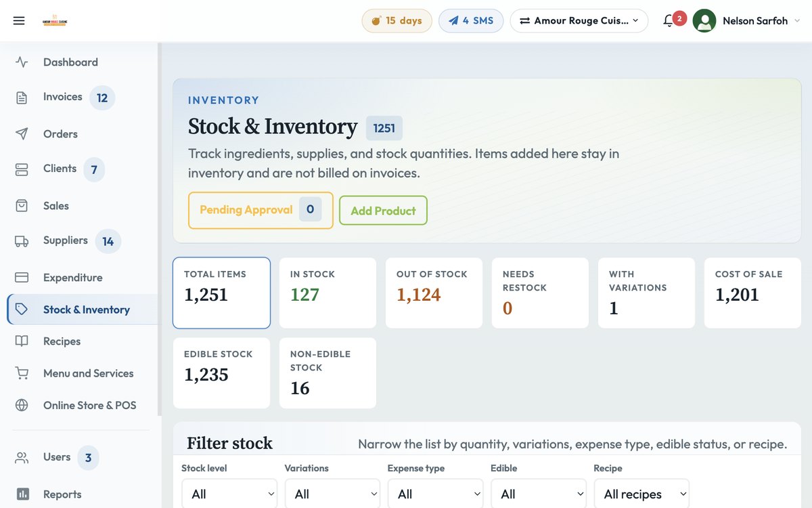Click the Add Product button
This screenshot has width=812, height=508.
383,211
